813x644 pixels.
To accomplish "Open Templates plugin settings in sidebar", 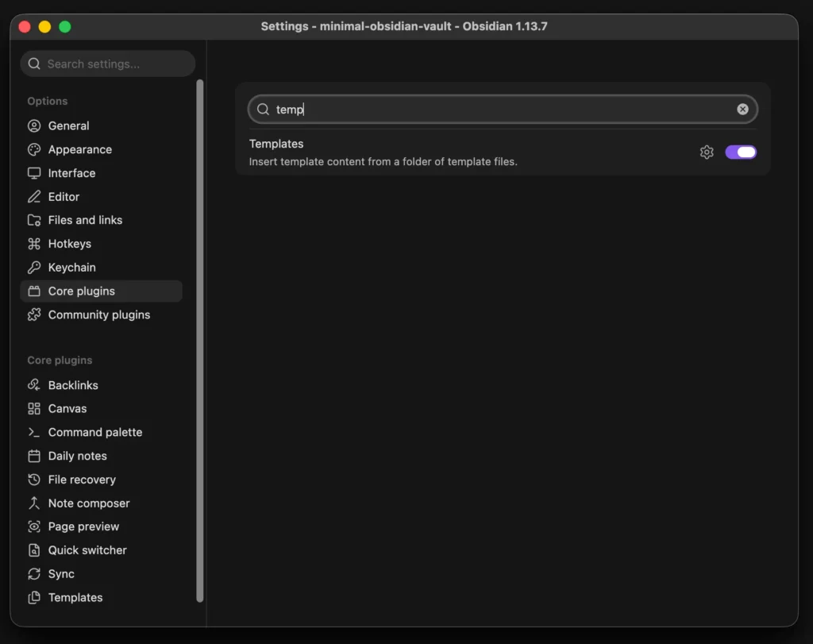I will 101,597.
